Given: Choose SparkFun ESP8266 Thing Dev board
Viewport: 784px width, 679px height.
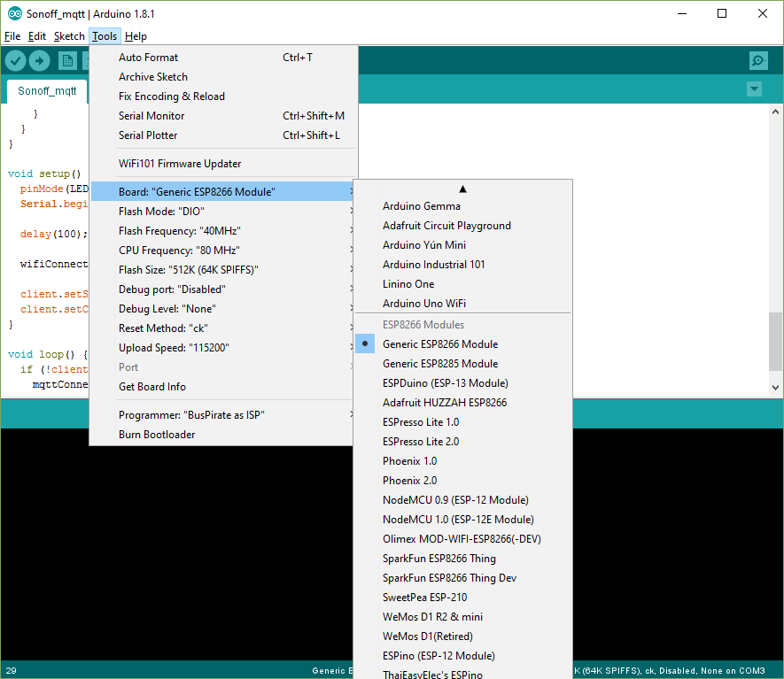Looking at the screenshot, I should 463,578.
